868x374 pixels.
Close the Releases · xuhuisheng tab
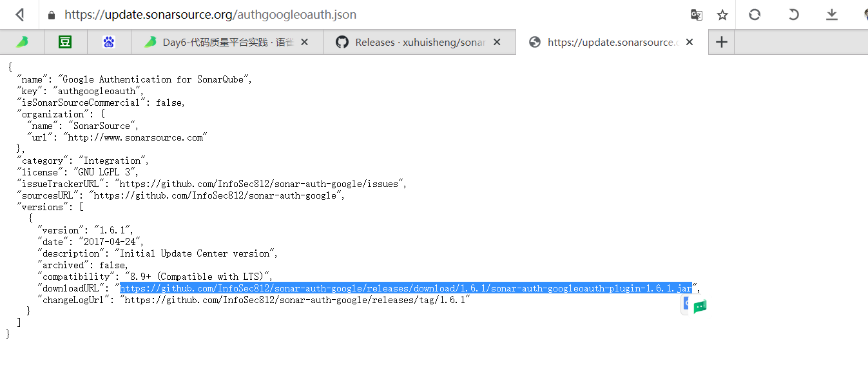(497, 42)
